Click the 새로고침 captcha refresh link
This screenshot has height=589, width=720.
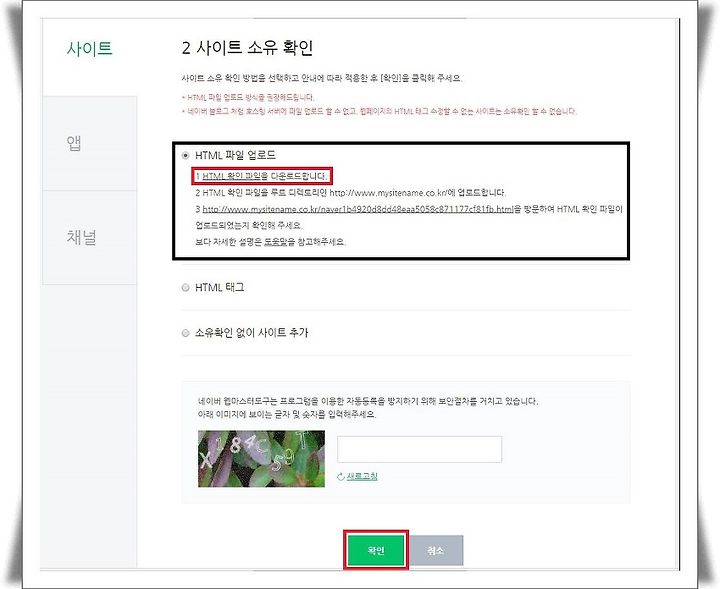(x=362, y=477)
